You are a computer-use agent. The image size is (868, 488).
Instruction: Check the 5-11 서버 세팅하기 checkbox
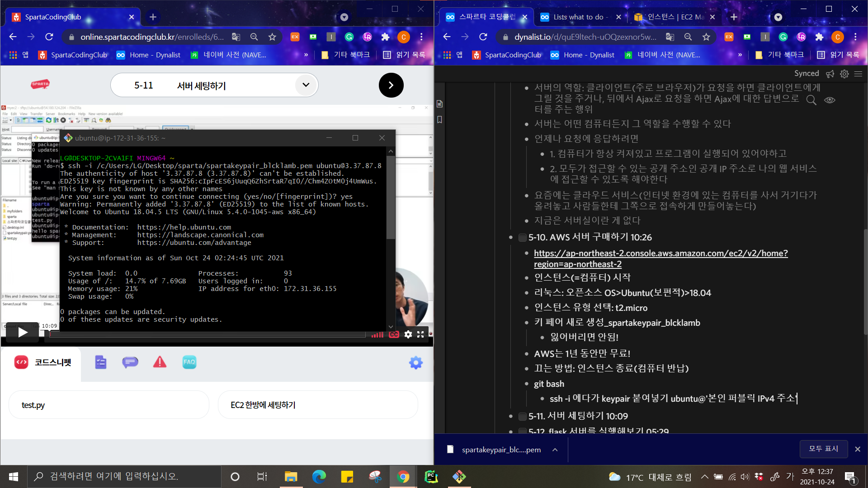point(522,416)
